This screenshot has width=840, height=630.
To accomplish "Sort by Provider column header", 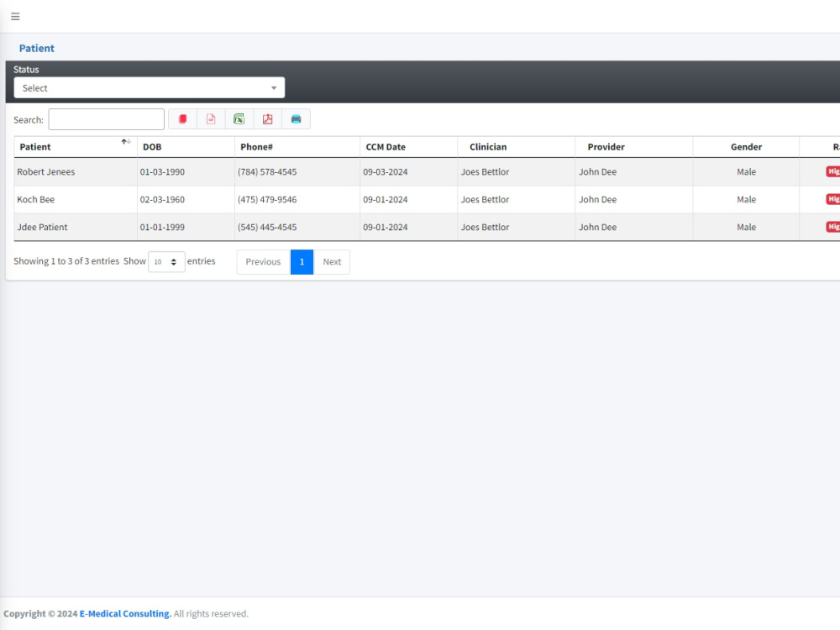I will point(633,147).
